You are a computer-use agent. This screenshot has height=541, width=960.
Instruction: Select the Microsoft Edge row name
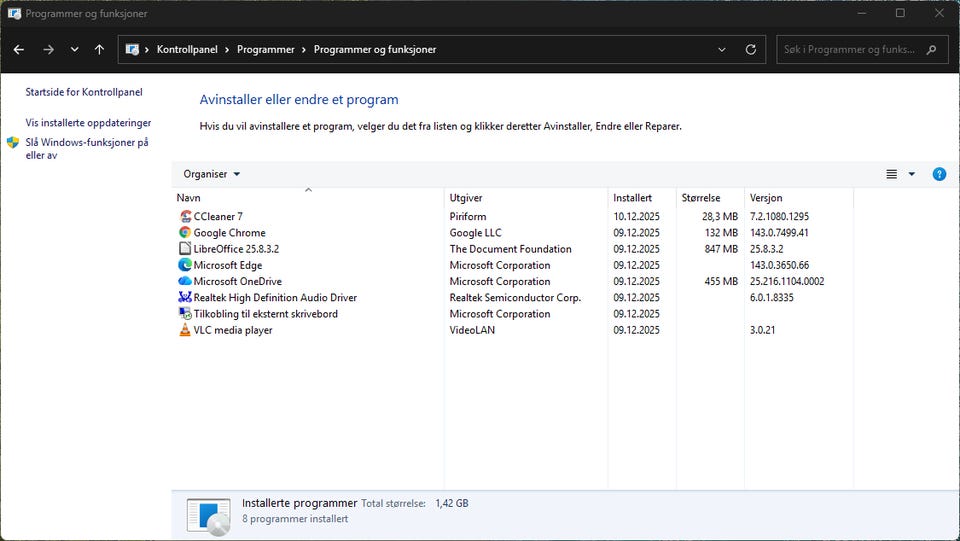tap(228, 265)
